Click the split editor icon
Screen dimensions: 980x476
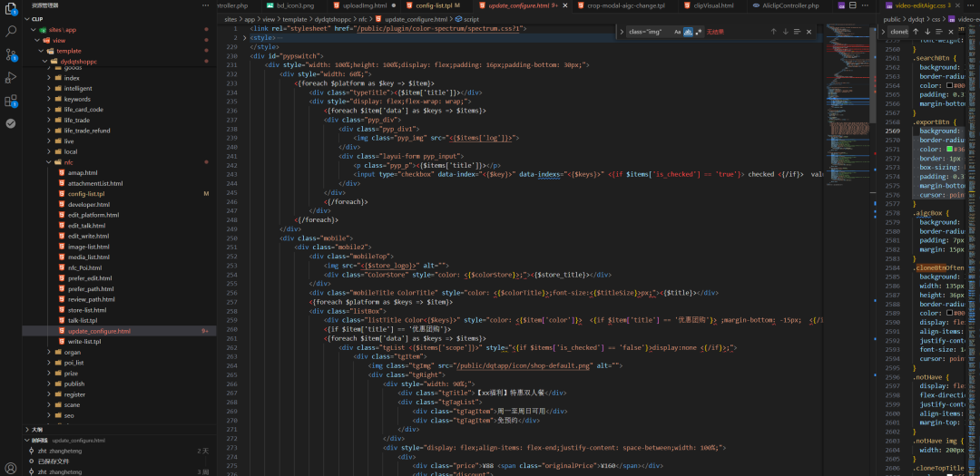coord(853,5)
